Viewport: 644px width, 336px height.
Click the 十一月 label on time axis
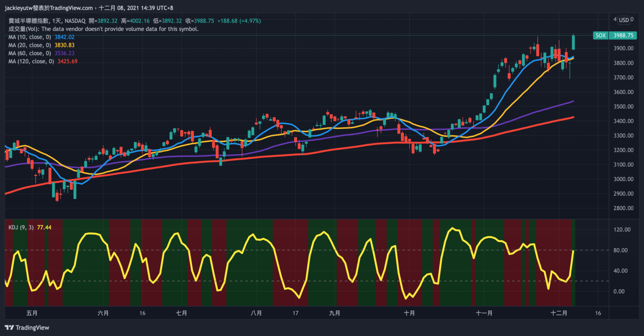484,313
